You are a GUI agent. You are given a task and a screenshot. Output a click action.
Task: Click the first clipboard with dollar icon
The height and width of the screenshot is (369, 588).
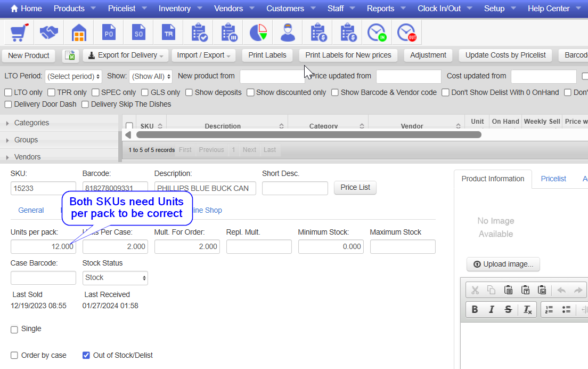318,33
